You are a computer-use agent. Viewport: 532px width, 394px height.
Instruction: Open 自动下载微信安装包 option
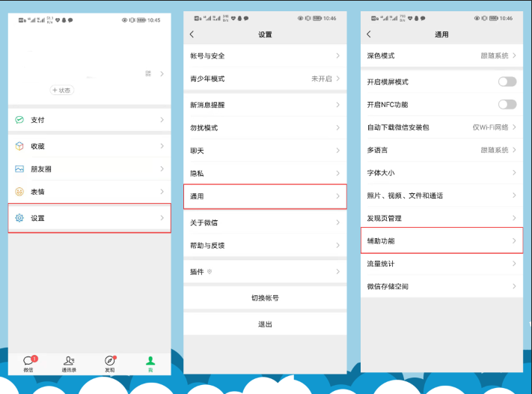click(441, 127)
